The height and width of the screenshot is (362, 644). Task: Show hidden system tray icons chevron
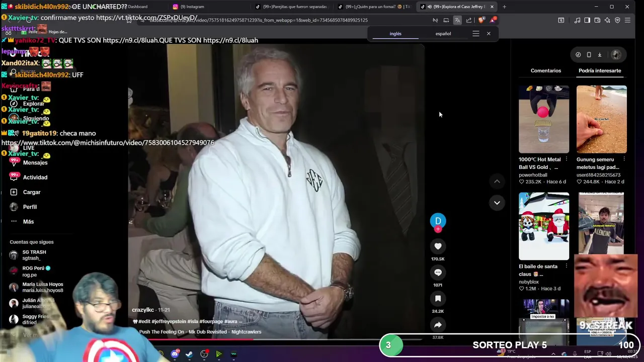pos(553,354)
